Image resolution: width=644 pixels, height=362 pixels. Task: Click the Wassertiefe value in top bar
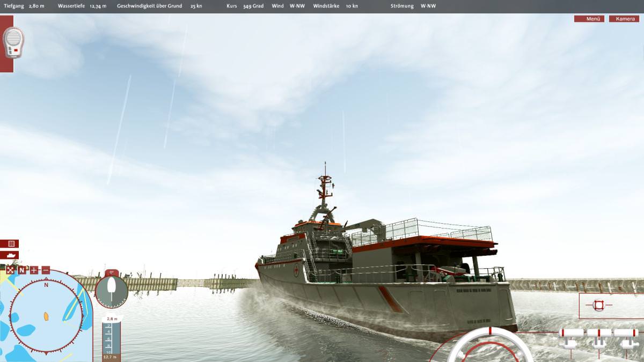tap(97, 6)
